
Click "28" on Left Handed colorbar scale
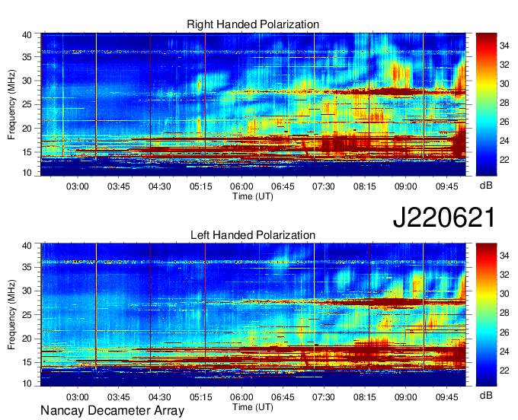(504, 313)
